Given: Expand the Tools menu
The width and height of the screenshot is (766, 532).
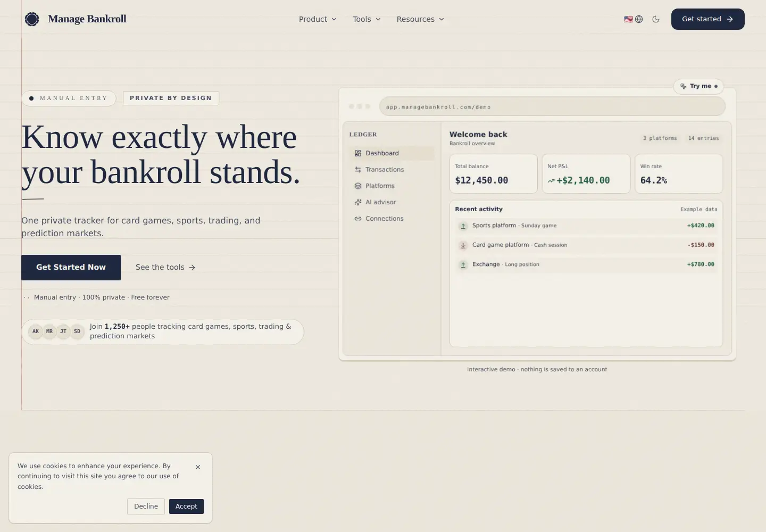Looking at the screenshot, I should (x=367, y=19).
